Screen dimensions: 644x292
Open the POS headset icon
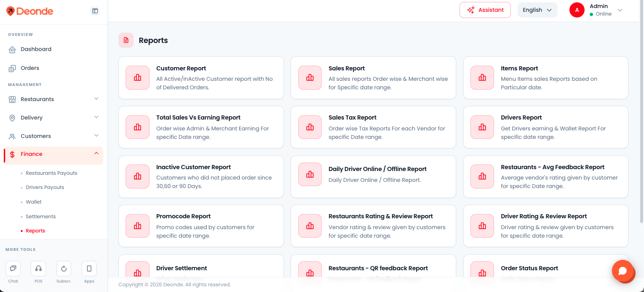coord(39,269)
